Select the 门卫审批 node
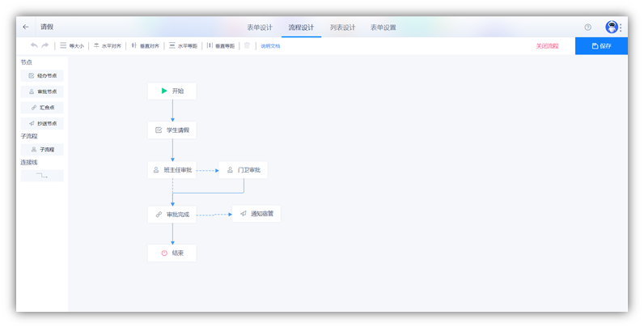The image size is (644, 328). (244, 170)
